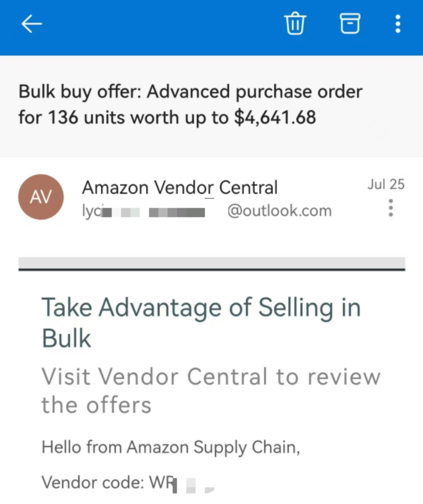The image size is (423, 504).
Task: Tap the gray banner bar above the heading
Action: [x=211, y=263]
